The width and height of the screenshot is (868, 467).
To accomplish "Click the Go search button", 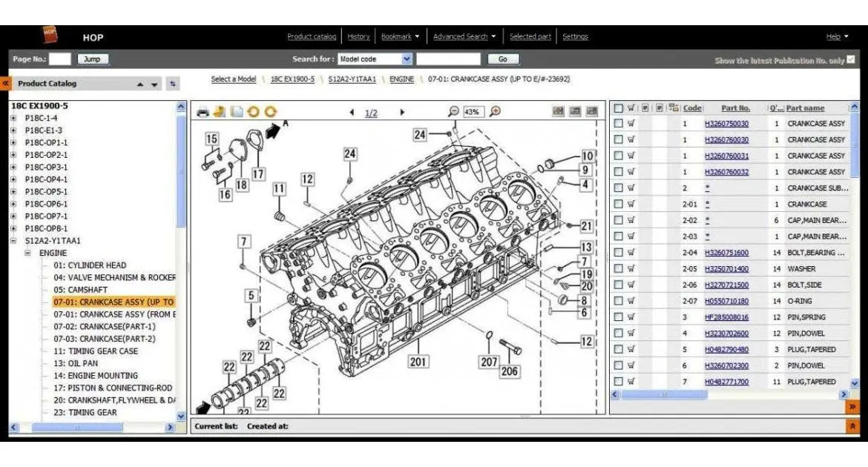I will pos(503,59).
